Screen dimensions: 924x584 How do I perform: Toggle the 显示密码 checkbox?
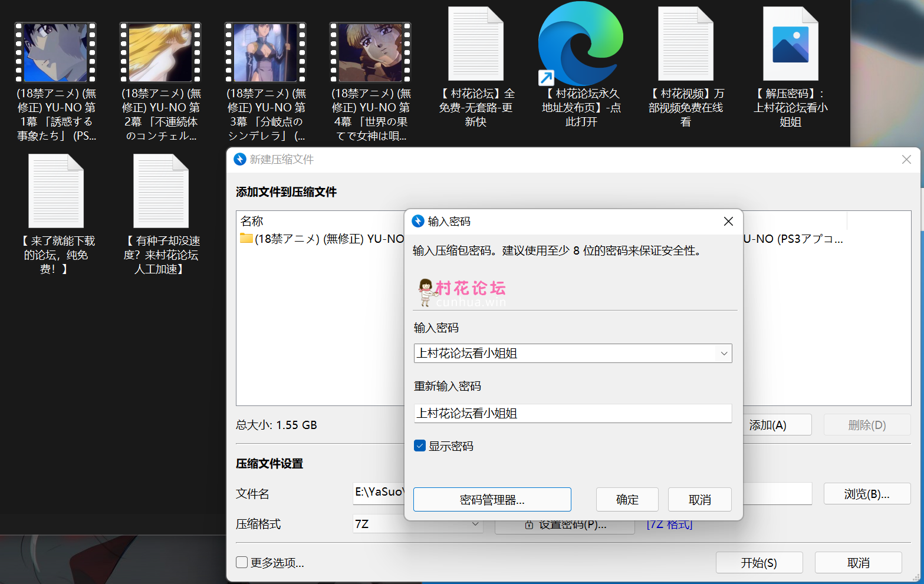tap(420, 446)
